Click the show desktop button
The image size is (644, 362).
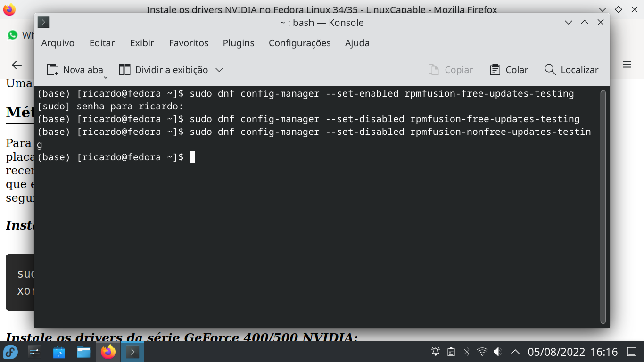click(x=632, y=352)
